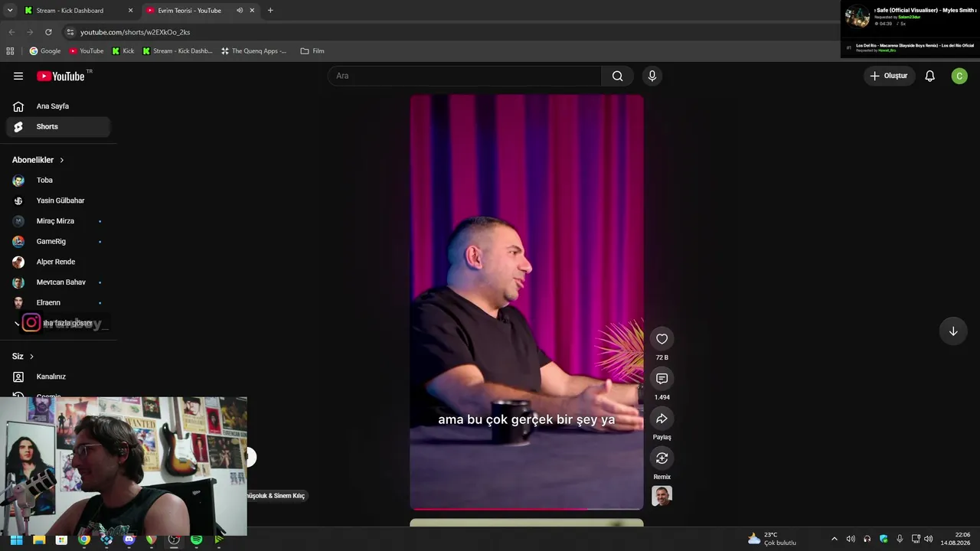Screen dimensions: 980x551
Task: Click the search magnifier button
Action: [617, 76]
